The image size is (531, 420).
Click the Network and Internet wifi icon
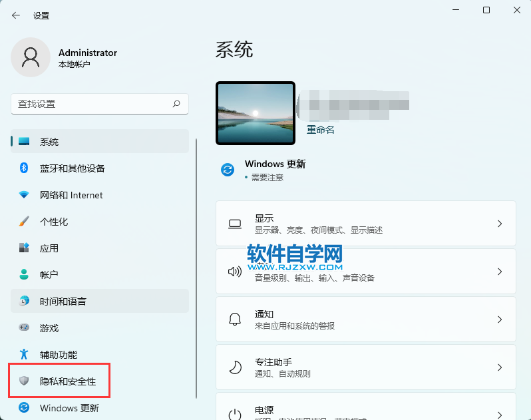pyautogui.click(x=24, y=195)
